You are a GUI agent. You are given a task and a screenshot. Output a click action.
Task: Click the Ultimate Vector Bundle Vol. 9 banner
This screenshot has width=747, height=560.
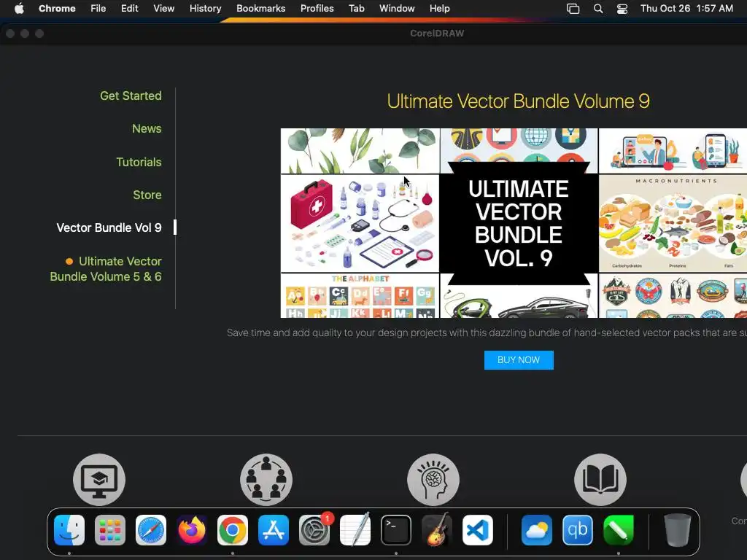click(519, 223)
